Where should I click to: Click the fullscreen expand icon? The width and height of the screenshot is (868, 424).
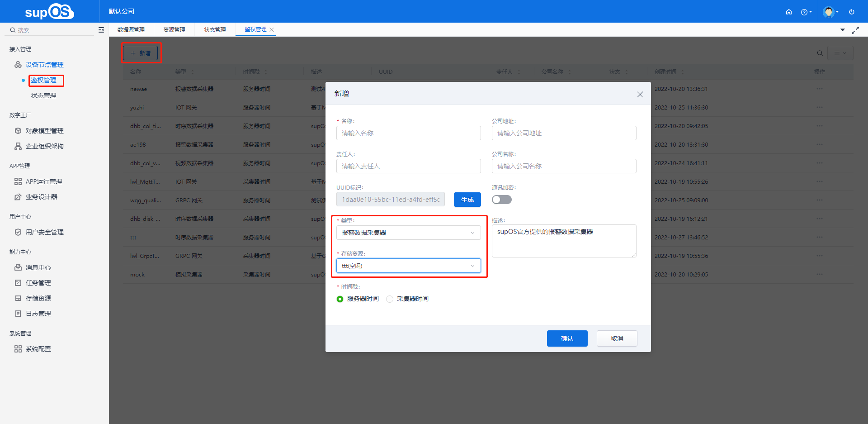point(855,30)
